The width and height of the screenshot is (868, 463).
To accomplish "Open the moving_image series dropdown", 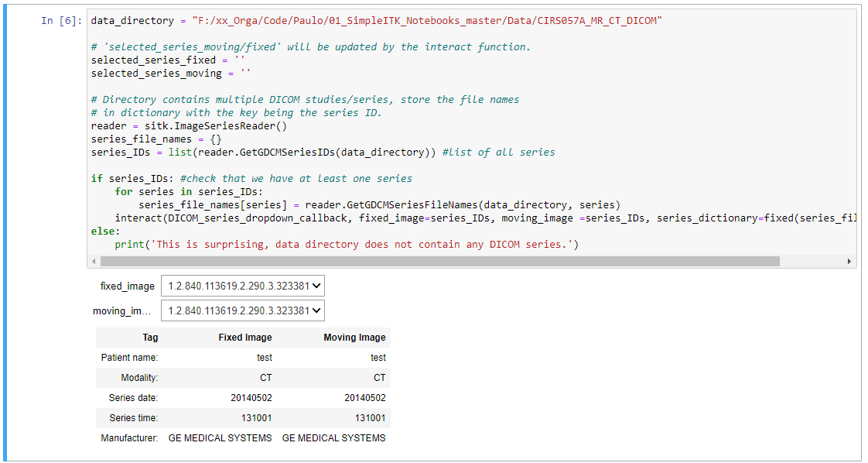I will pyautogui.click(x=241, y=310).
